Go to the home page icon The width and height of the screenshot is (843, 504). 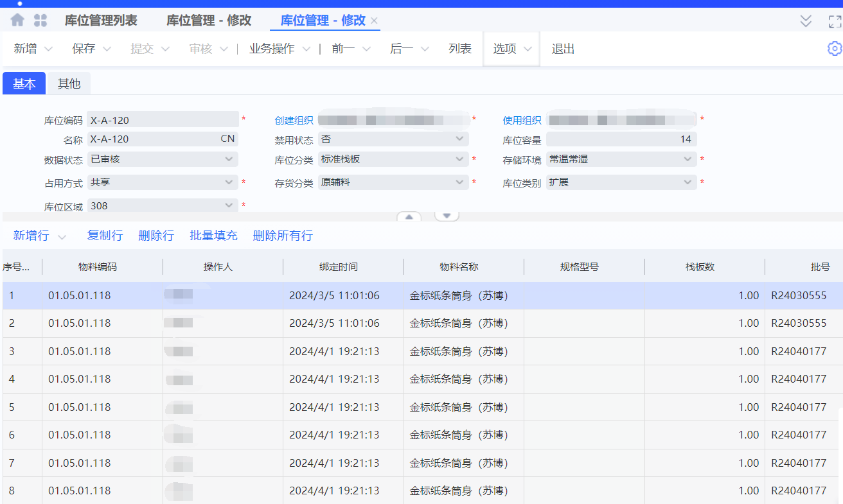click(17, 20)
